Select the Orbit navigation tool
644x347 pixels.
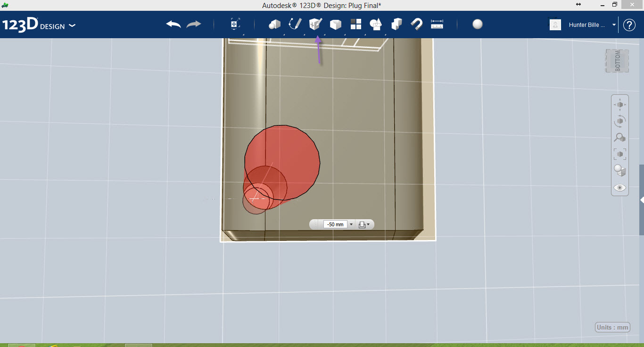(x=620, y=121)
